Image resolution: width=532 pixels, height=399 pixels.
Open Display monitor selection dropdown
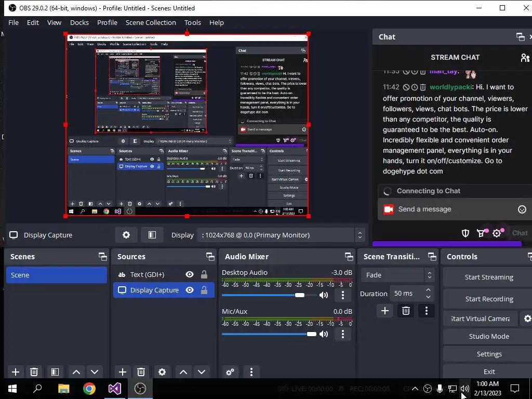[x=281, y=235]
